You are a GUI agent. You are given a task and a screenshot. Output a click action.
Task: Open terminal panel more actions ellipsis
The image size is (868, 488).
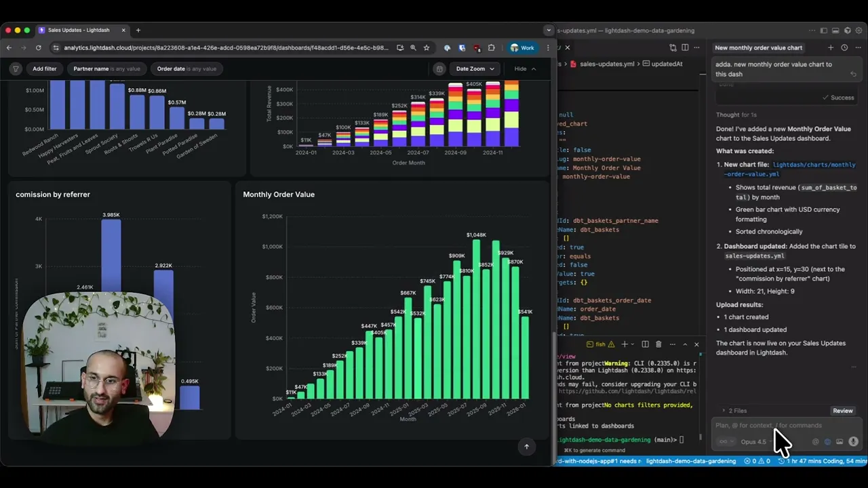pyautogui.click(x=671, y=344)
